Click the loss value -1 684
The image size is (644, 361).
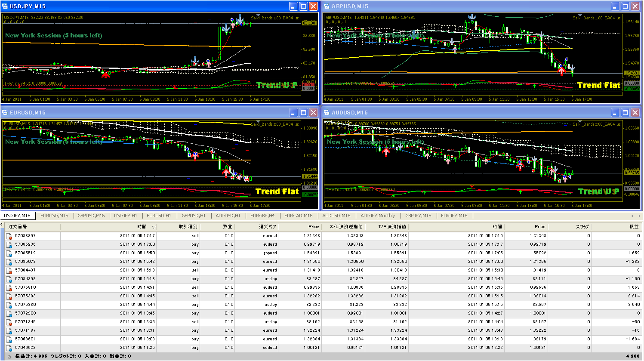point(632,339)
